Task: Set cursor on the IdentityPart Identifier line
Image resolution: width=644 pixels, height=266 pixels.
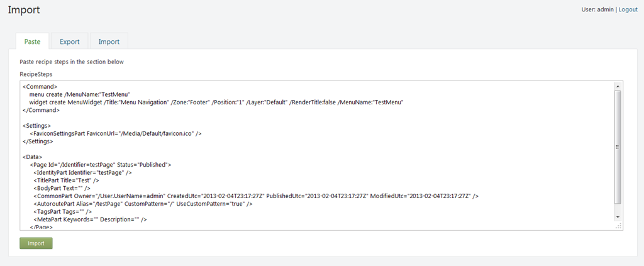Action: 82,172
